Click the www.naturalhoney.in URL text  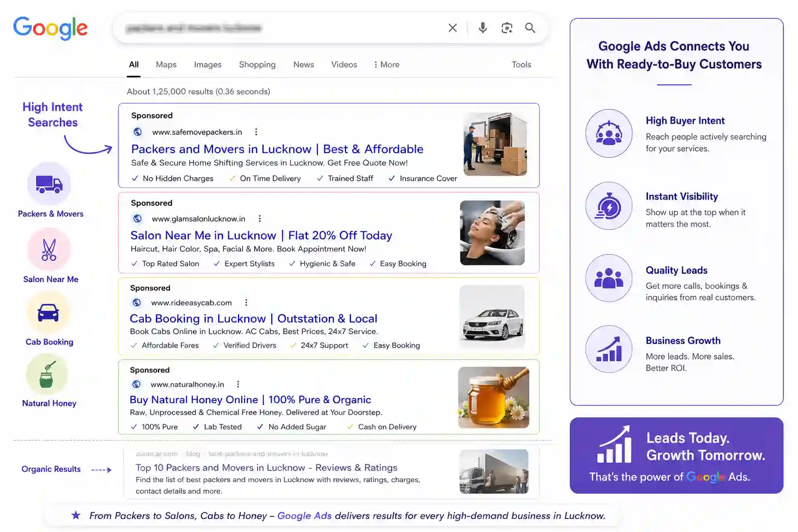[187, 384]
